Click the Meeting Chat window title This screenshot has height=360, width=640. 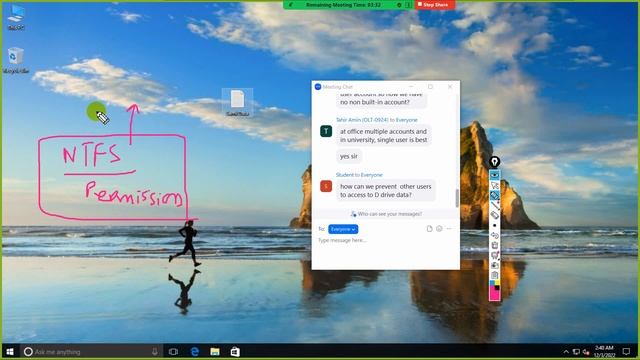pyautogui.click(x=337, y=87)
